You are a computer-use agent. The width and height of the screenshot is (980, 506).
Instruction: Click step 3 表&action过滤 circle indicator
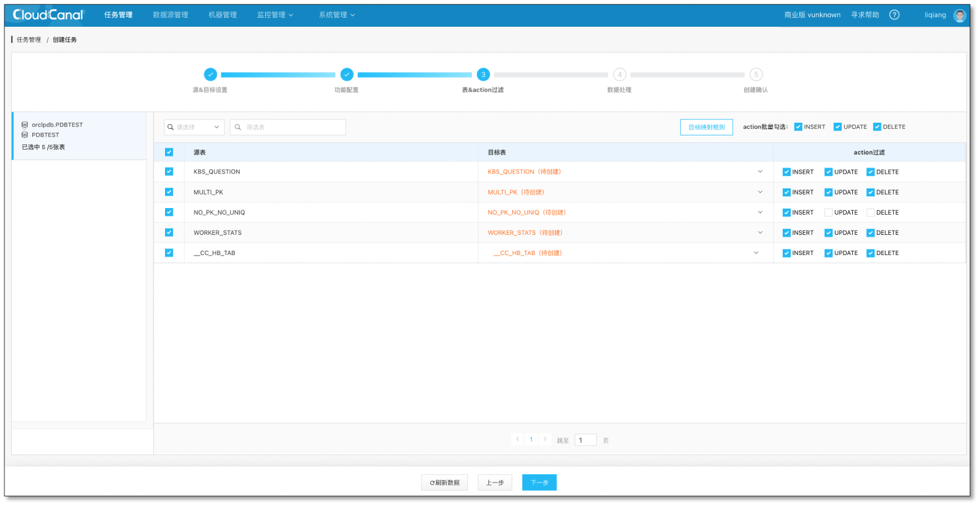(483, 74)
